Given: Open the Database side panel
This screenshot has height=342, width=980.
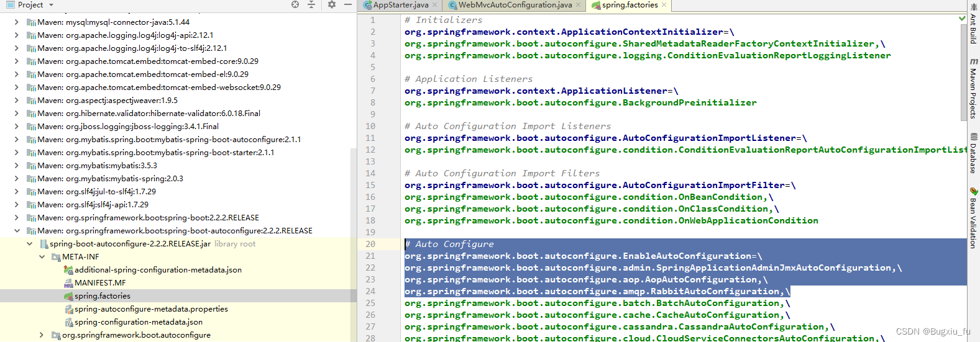Looking at the screenshot, I should pyautogui.click(x=973, y=153).
